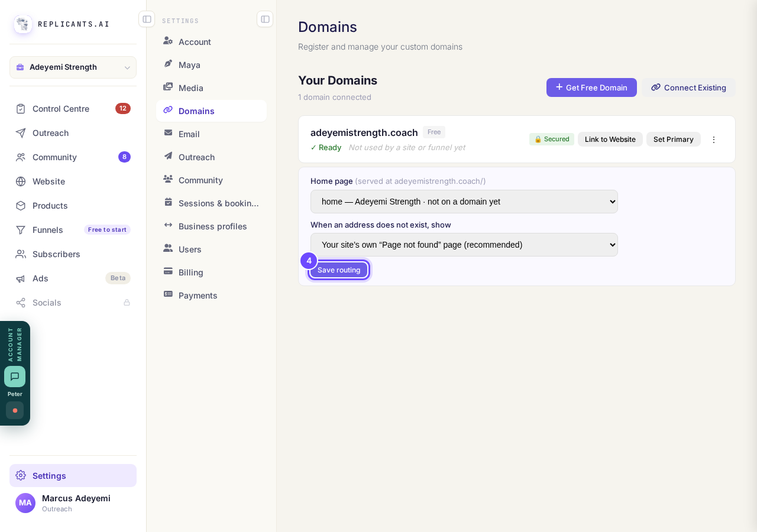Screen dimensions: 757x532
Task: Click Link to Website button
Action: (x=610, y=140)
